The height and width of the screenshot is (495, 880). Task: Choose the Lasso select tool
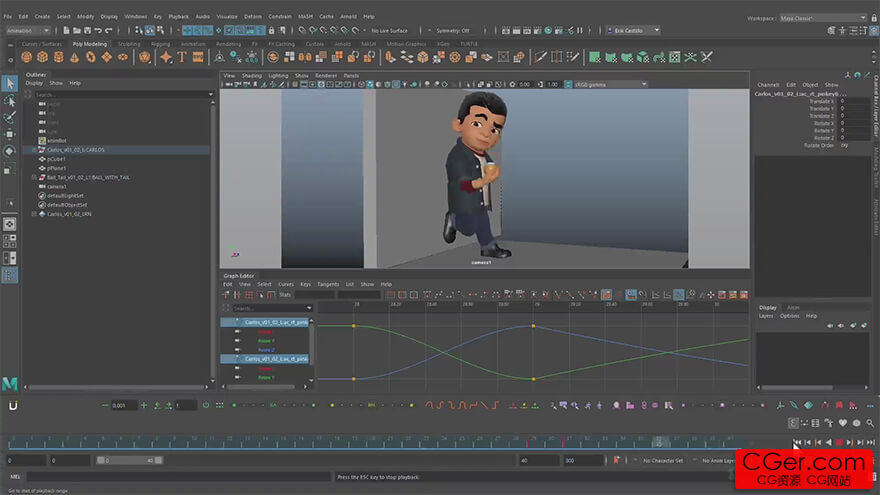tap(10, 101)
